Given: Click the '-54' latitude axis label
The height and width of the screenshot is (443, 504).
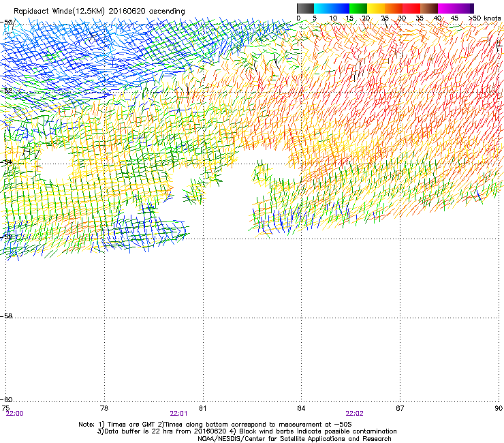Looking at the screenshot, I should 6,162.
